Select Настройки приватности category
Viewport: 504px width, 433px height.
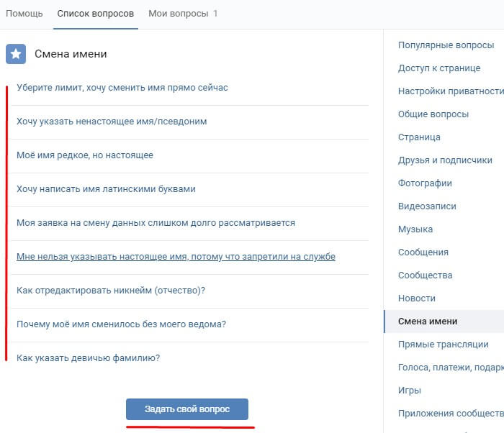pos(451,91)
